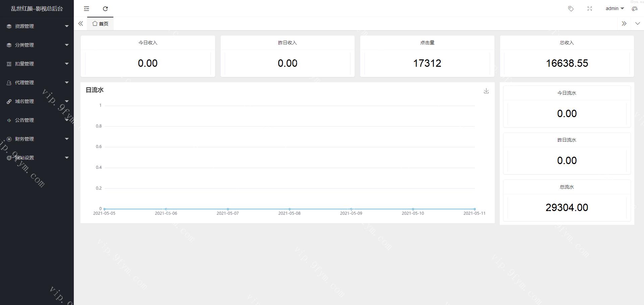
Task: Open 网站设置 settings menu
Action: point(37,158)
